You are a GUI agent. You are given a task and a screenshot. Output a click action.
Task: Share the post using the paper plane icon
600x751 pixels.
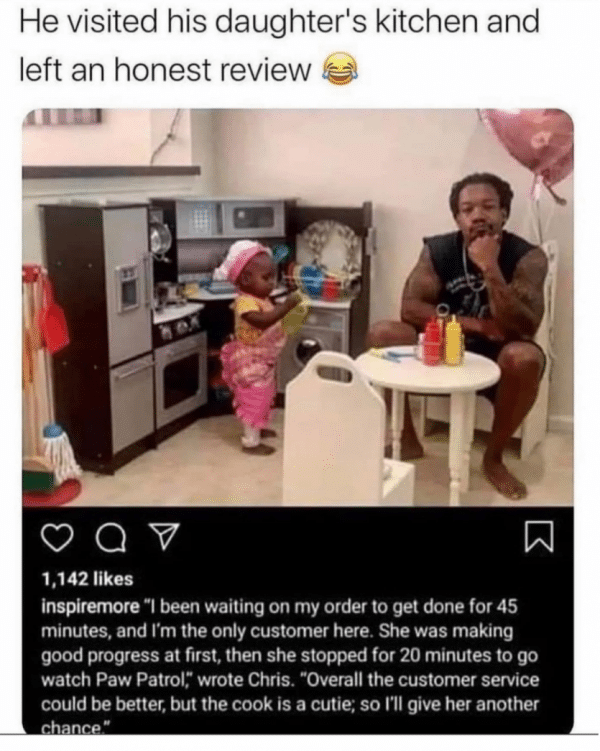[x=164, y=536]
